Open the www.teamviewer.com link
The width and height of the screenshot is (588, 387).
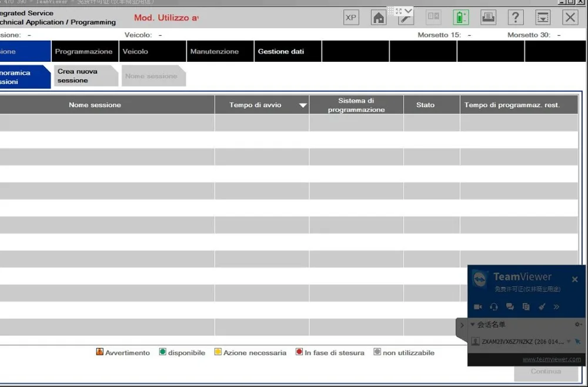coord(552,359)
